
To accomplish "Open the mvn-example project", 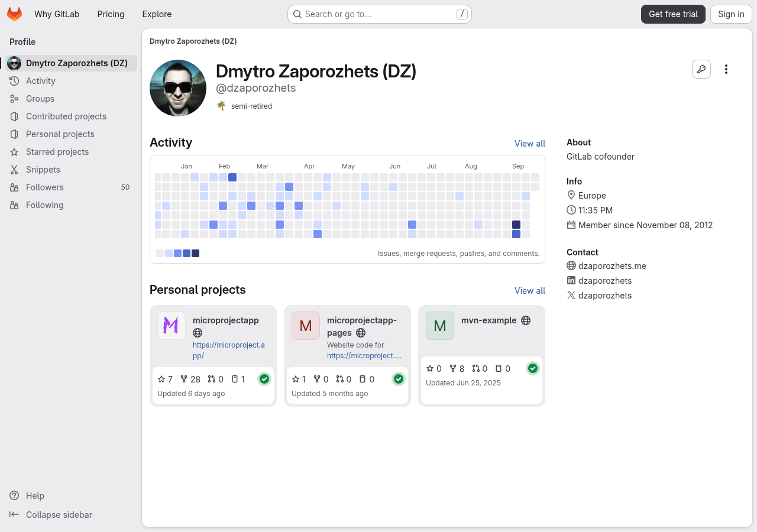I will pyautogui.click(x=489, y=320).
